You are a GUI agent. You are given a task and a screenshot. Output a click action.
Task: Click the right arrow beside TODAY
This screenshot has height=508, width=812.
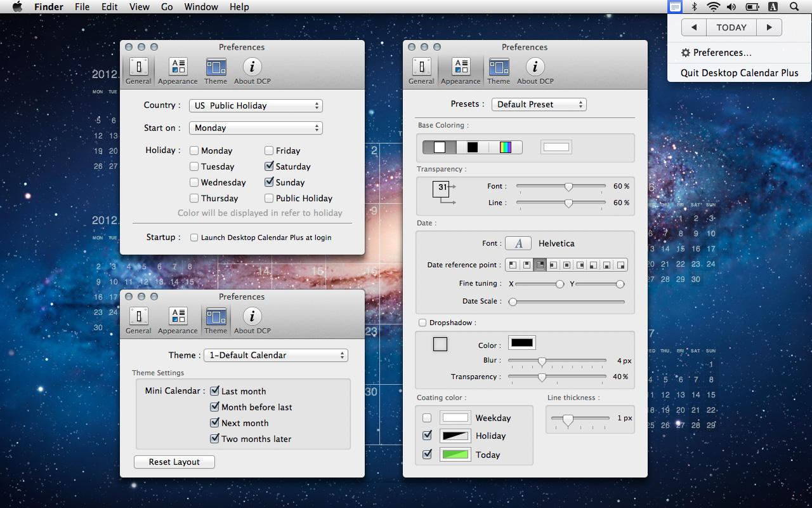pyautogui.click(x=769, y=27)
